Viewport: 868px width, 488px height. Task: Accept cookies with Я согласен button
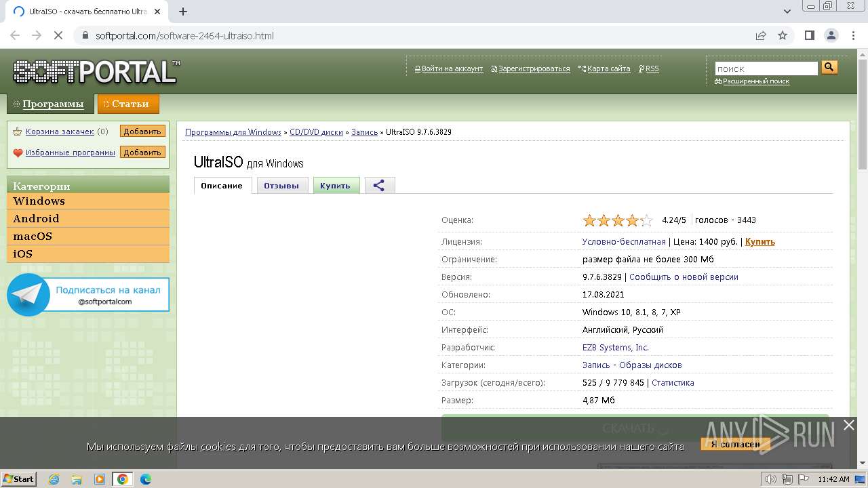point(736,445)
